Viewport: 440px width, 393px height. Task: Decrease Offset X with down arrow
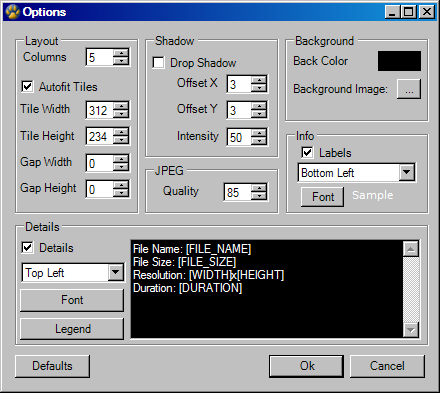259,88
